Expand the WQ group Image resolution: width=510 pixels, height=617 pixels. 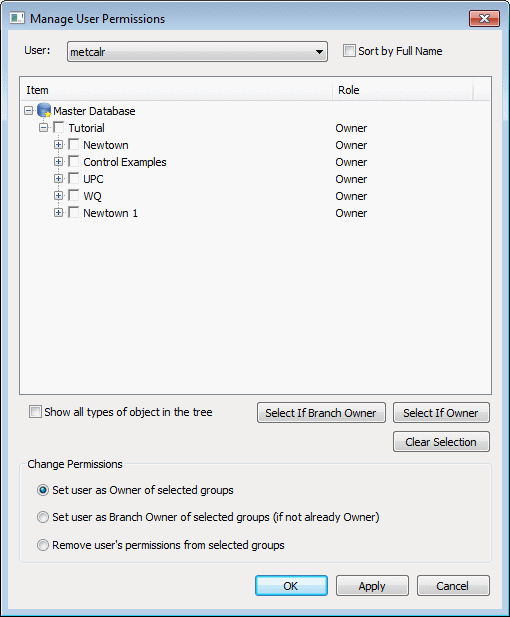pyautogui.click(x=58, y=196)
